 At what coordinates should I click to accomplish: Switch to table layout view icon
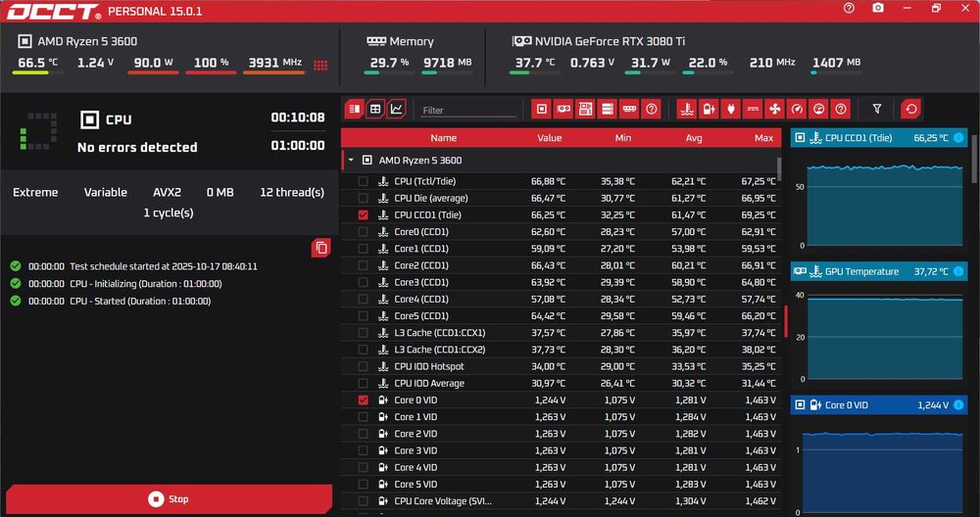point(375,110)
